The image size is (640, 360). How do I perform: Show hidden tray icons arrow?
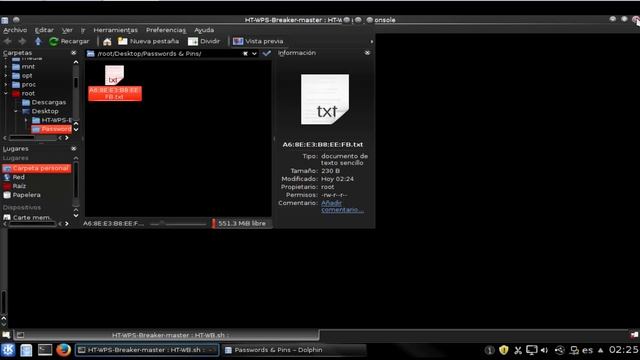click(x=600, y=350)
